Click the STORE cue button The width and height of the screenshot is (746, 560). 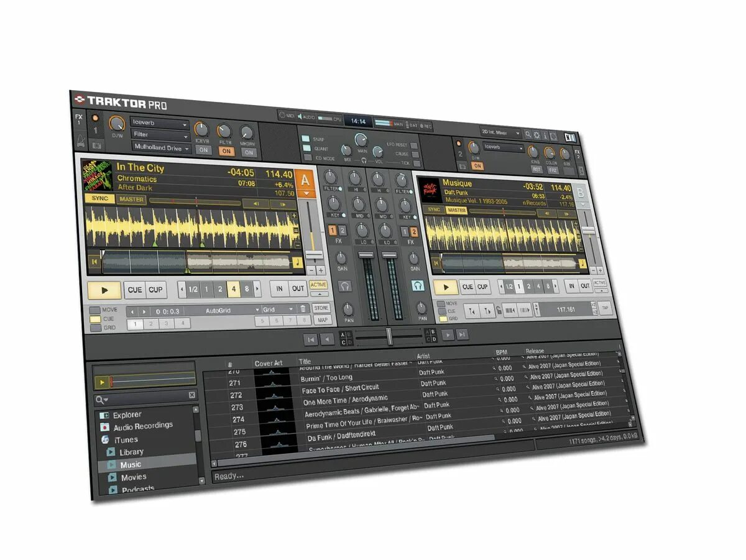tap(321, 308)
